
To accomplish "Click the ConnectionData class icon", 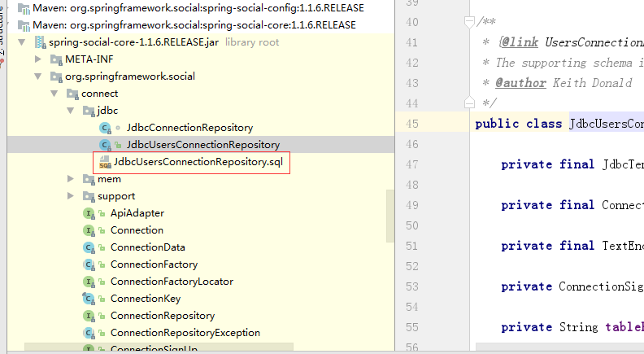I will (x=89, y=247).
